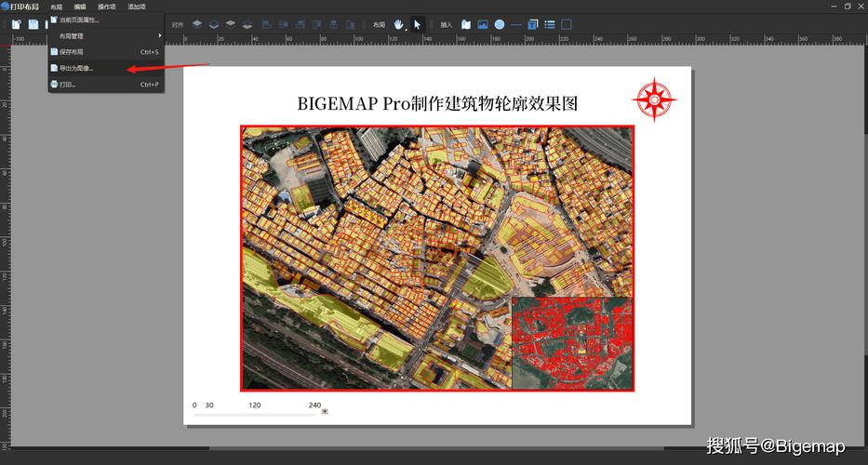
Task: Select 保存布局 menu entry
Action: pyautogui.click(x=106, y=52)
